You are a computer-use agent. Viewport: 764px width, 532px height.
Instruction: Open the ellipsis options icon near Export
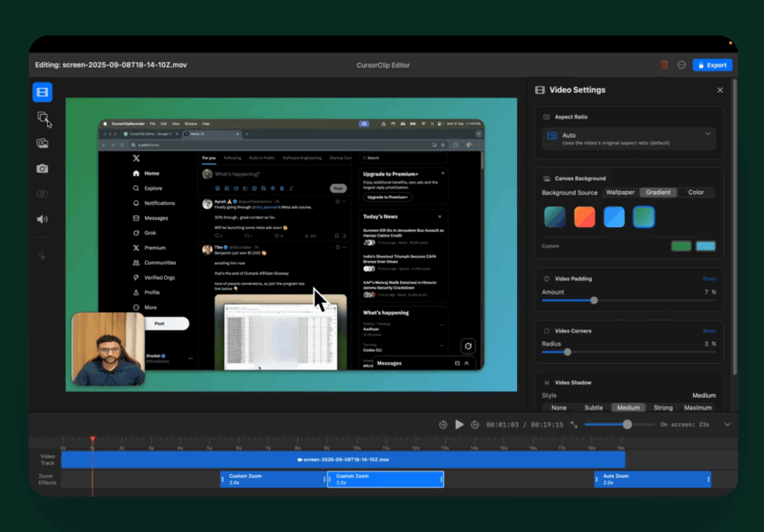681,65
